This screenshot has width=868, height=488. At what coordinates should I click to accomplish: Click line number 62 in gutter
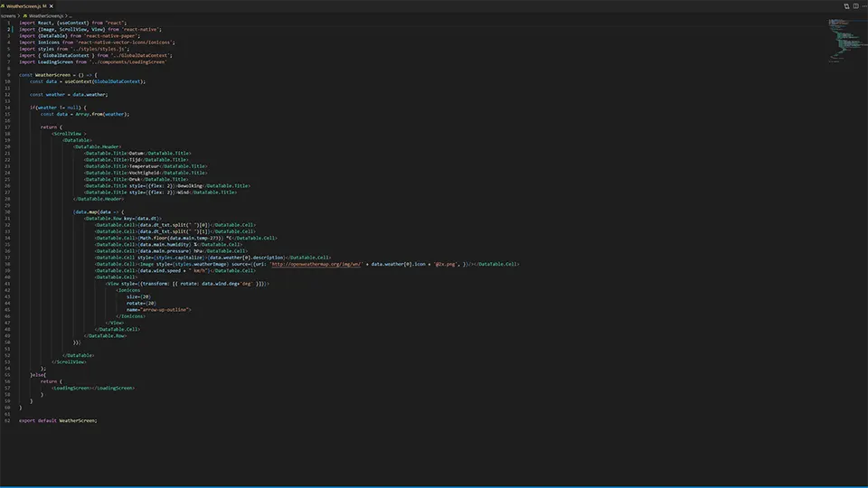(x=7, y=420)
